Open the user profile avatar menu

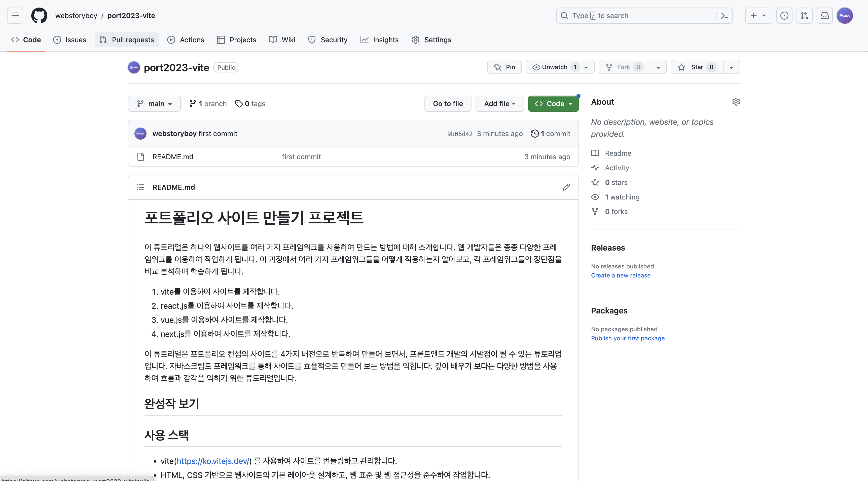tap(845, 16)
